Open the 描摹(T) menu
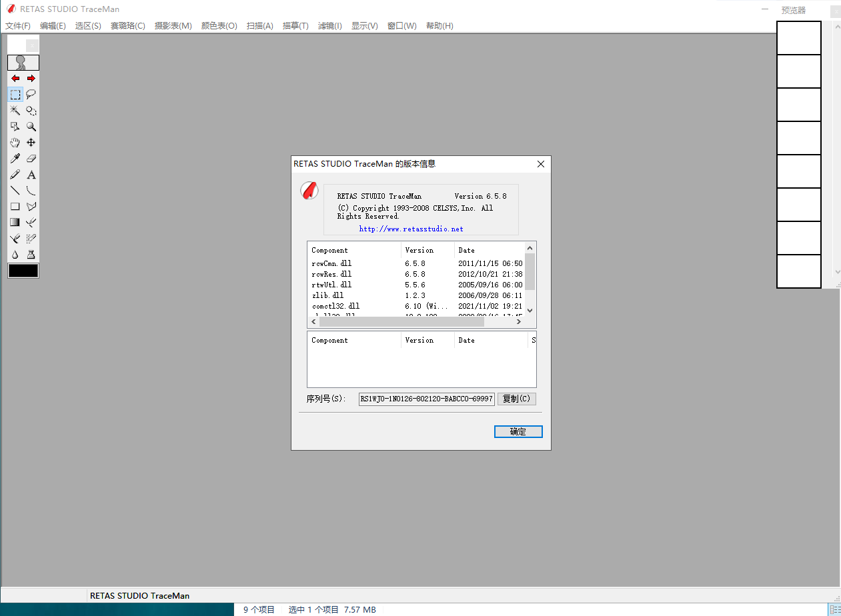This screenshot has width=841, height=616. [295, 26]
